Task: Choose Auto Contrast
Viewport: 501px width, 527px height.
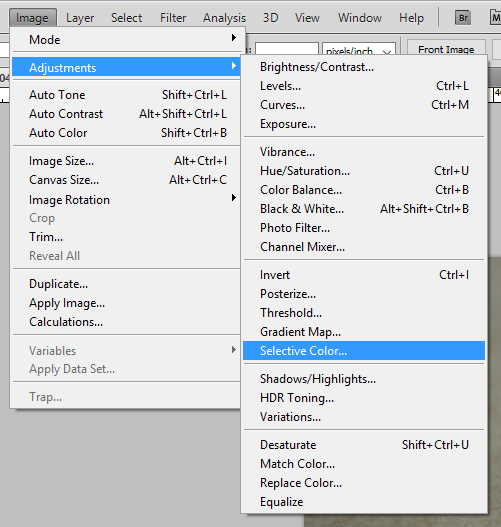Action: (126, 114)
